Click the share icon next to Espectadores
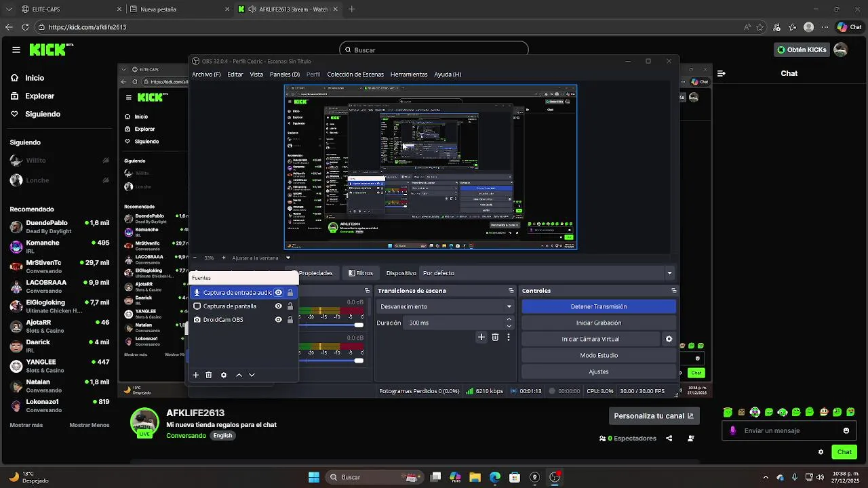Viewport: 868px width, 488px height. [669, 439]
